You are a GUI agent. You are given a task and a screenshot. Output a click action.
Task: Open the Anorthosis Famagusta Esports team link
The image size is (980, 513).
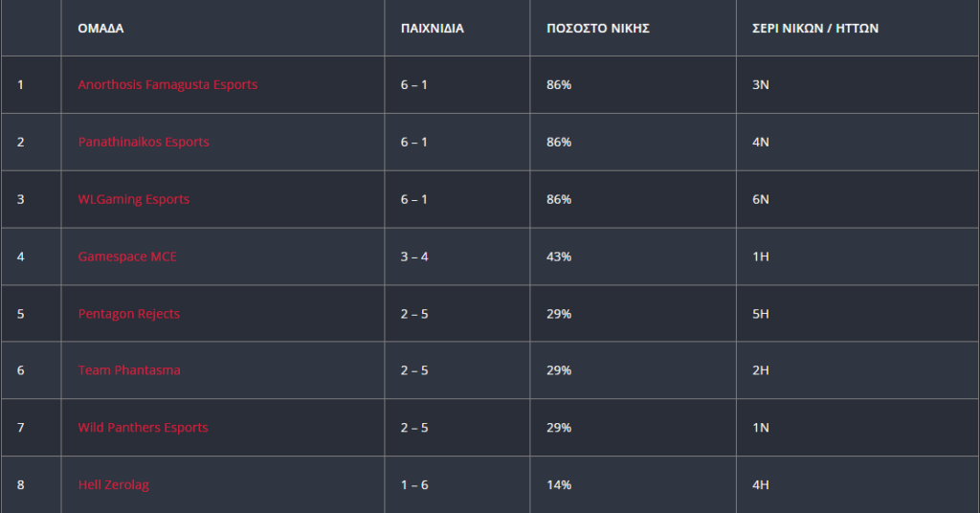coord(167,84)
